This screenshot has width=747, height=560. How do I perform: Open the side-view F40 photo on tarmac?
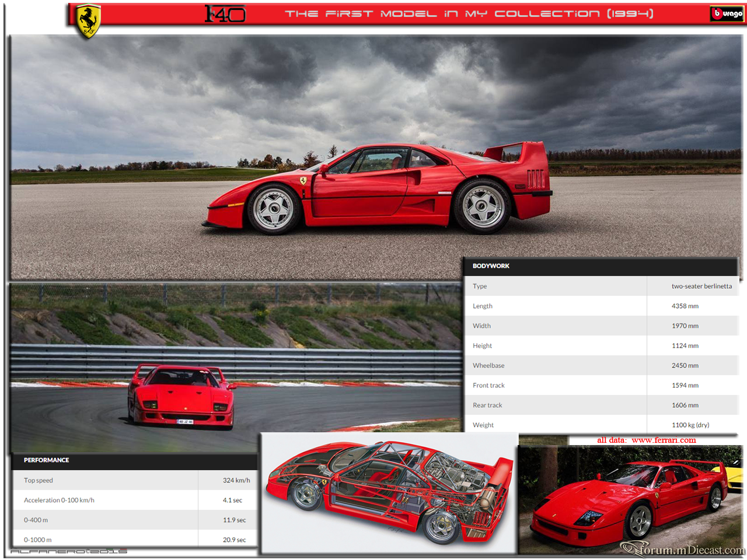[375, 156]
